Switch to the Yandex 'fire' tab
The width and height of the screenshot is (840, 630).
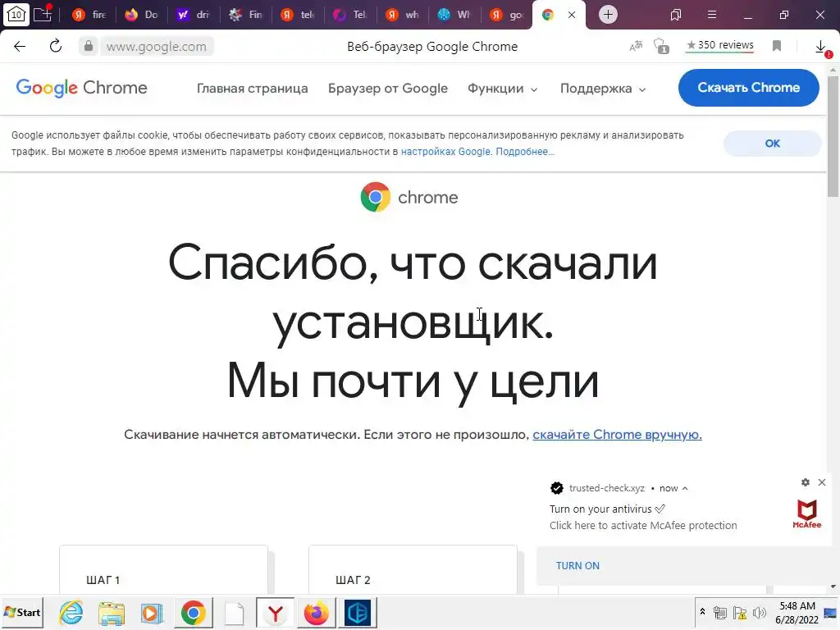coord(89,15)
